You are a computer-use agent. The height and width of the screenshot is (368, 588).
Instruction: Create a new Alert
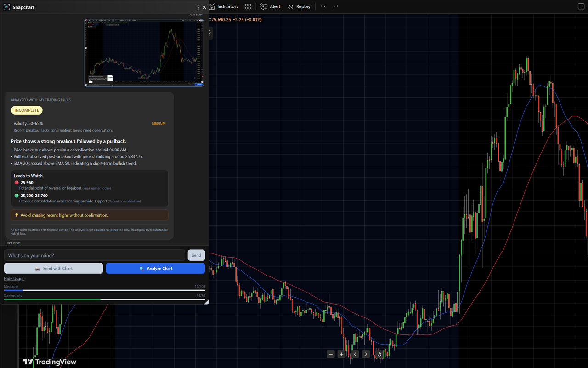pos(271,6)
